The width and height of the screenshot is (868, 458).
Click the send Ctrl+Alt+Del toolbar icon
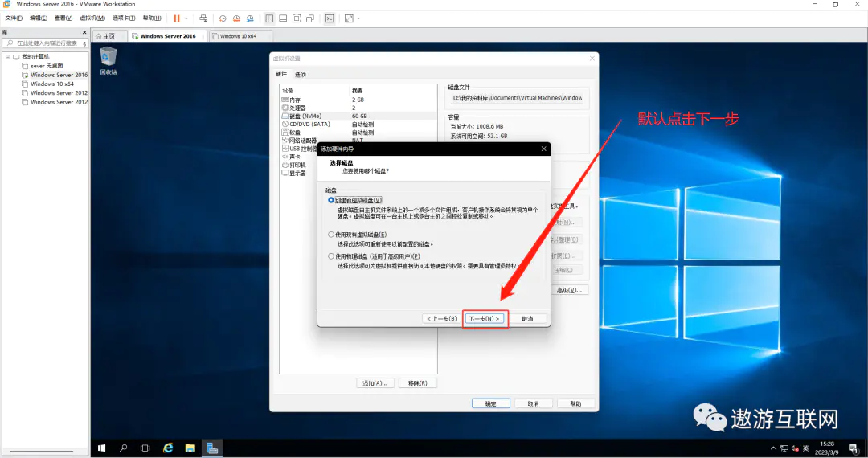click(x=203, y=18)
